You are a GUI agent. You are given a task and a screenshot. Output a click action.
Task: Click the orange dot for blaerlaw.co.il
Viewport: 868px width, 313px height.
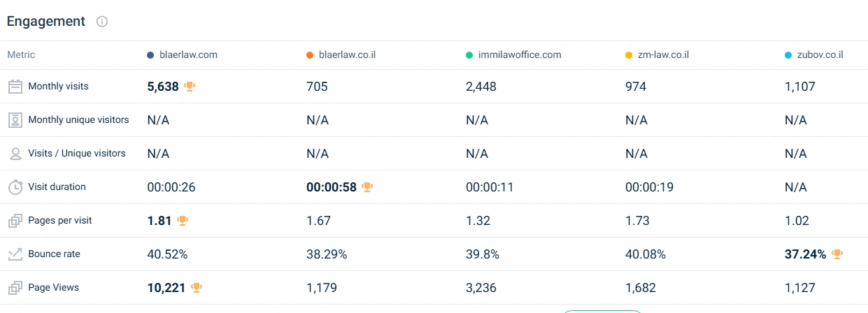point(310,55)
